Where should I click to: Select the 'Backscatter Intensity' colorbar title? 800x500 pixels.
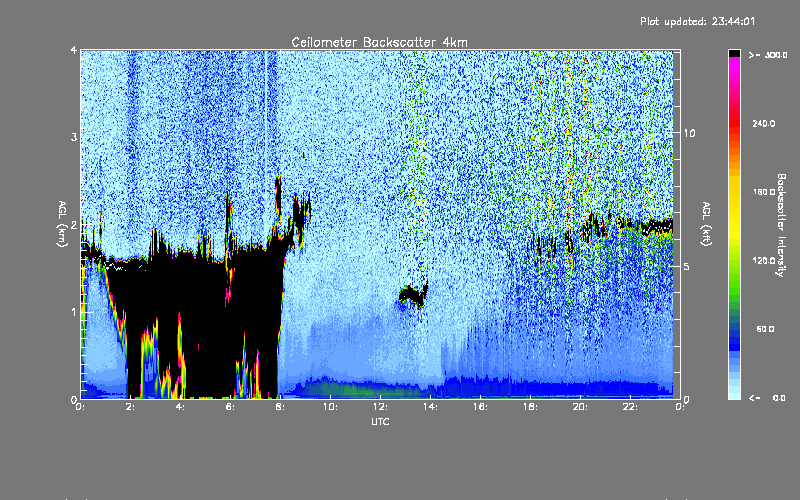781,225
